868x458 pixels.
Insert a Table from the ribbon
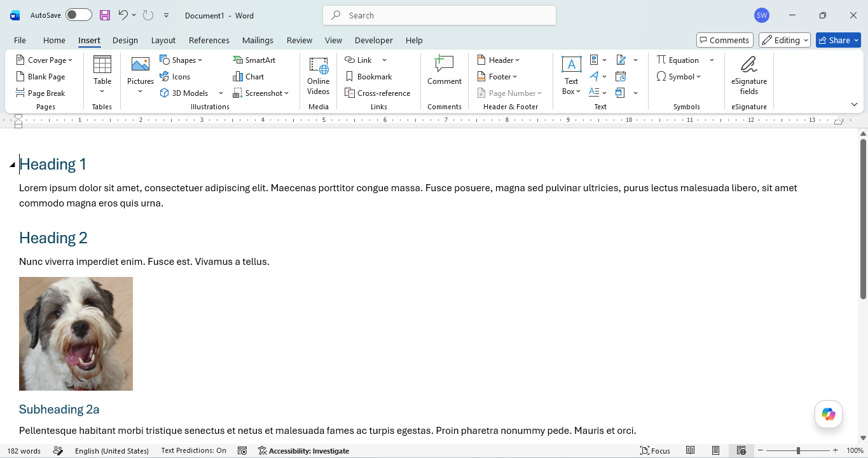[102, 76]
